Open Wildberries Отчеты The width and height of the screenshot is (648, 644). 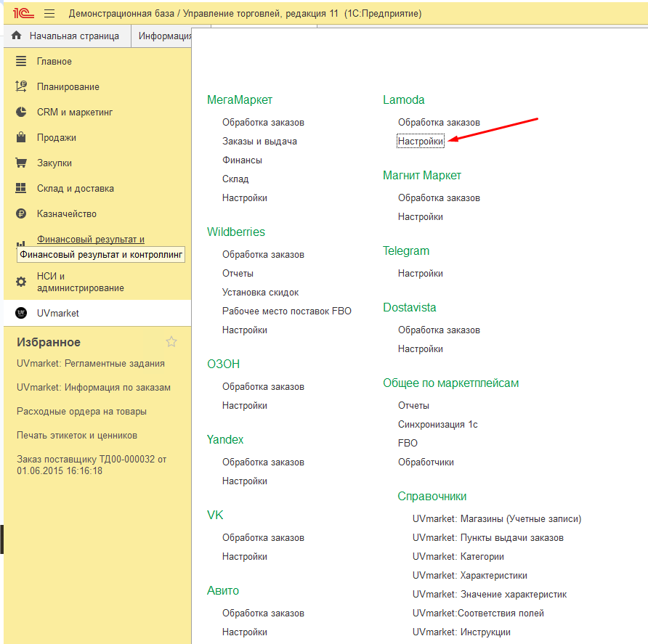(238, 274)
